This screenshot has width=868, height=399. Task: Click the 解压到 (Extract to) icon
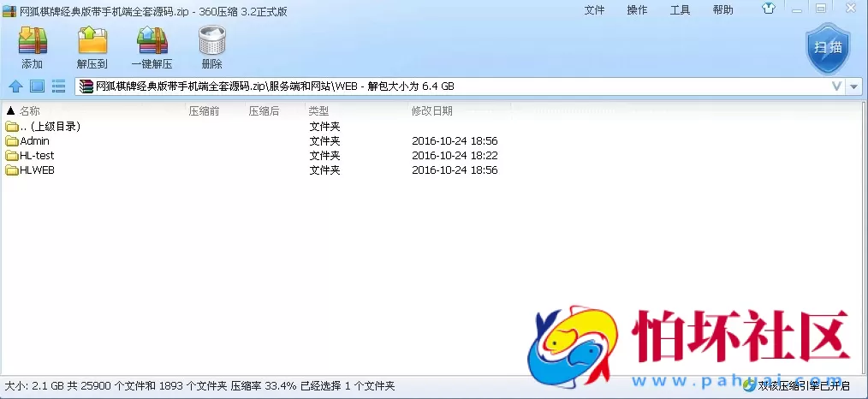pyautogui.click(x=92, y=40)
